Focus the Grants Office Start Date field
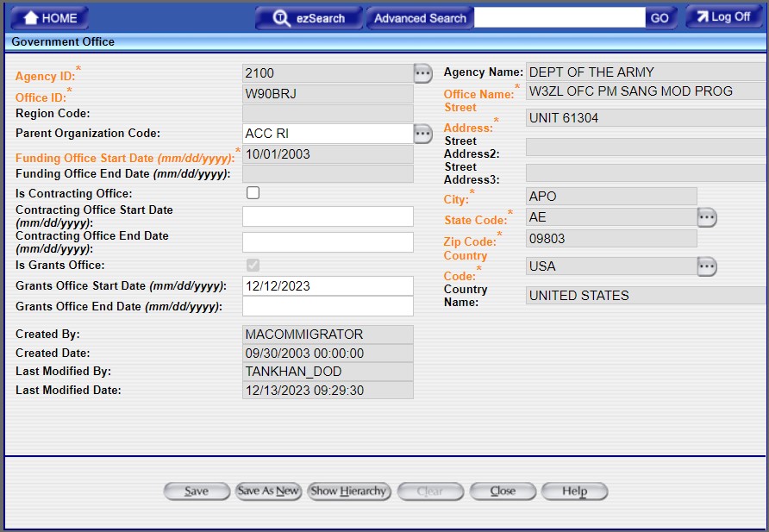769x532 pixels. coord(328,286)
